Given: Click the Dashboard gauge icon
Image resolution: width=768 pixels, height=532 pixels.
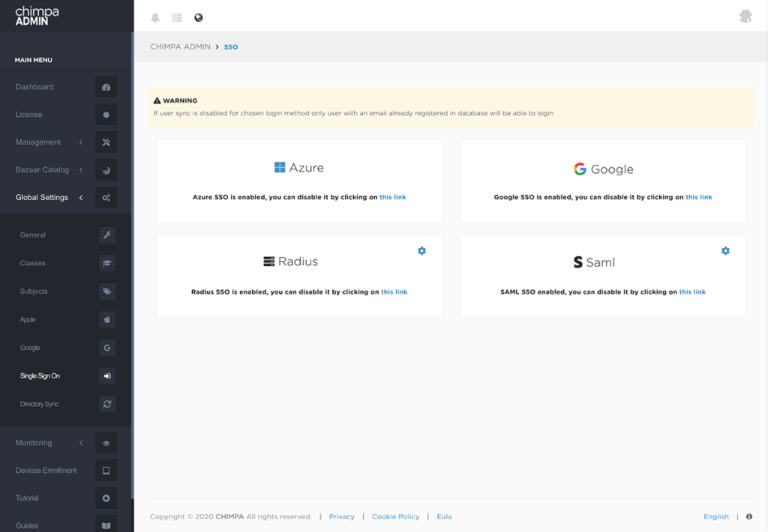Looking at the screenshot, I should (x=106, y=87).
